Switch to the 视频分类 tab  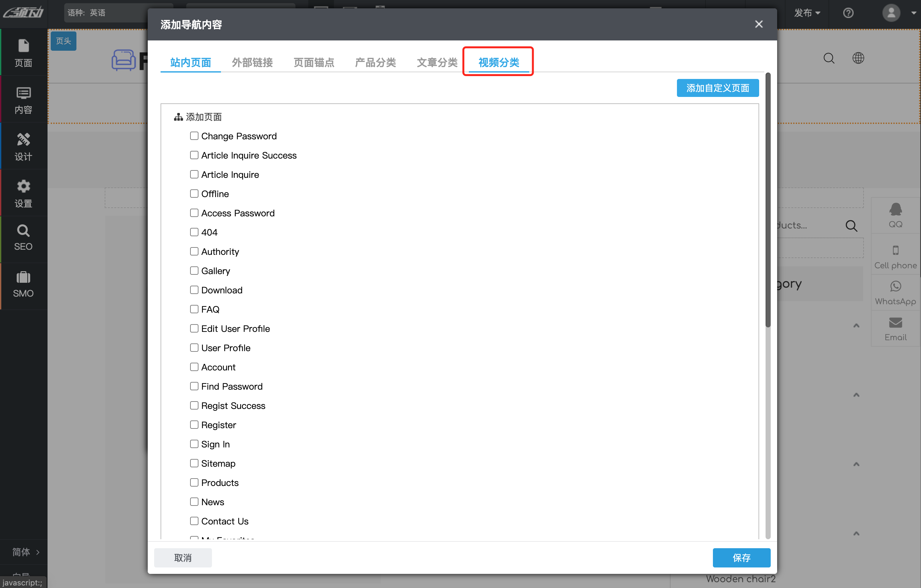click(498, 62)
